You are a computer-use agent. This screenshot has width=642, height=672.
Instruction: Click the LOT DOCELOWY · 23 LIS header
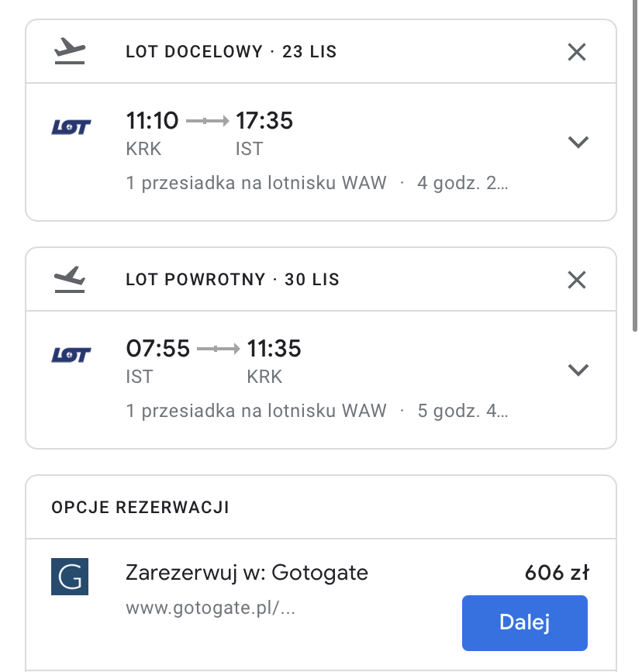click(x=231, y=52)
